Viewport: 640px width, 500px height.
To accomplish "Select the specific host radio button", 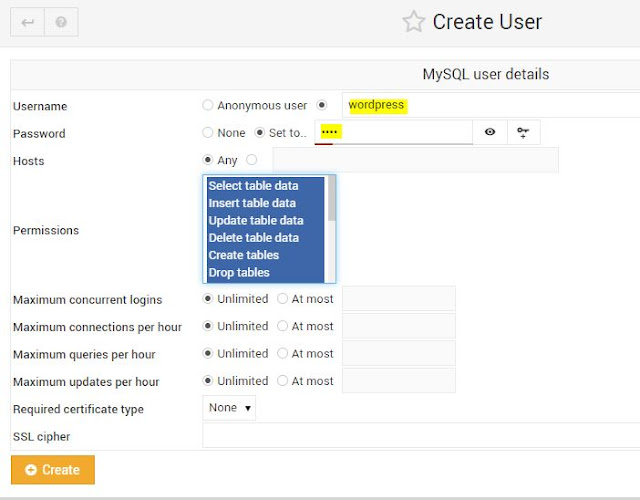I will tap(252, 160).
